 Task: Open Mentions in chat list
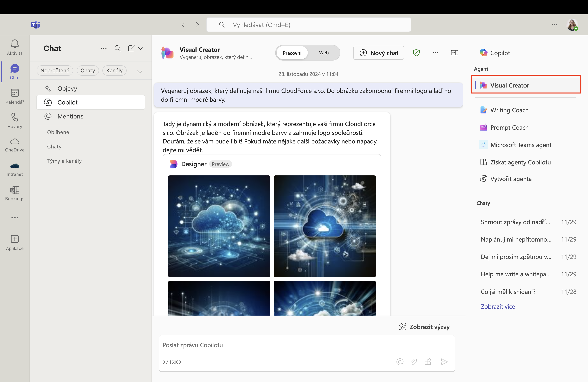point(91,116)
